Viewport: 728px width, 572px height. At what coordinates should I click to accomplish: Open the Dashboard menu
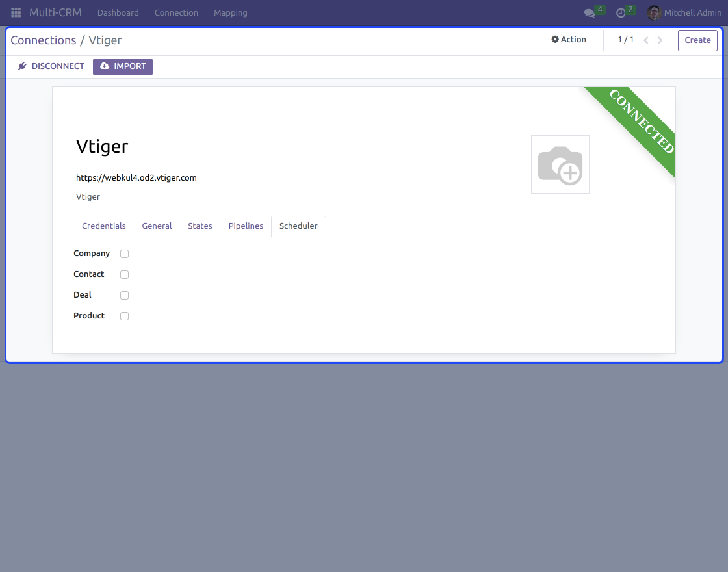[x=118, y=12]
